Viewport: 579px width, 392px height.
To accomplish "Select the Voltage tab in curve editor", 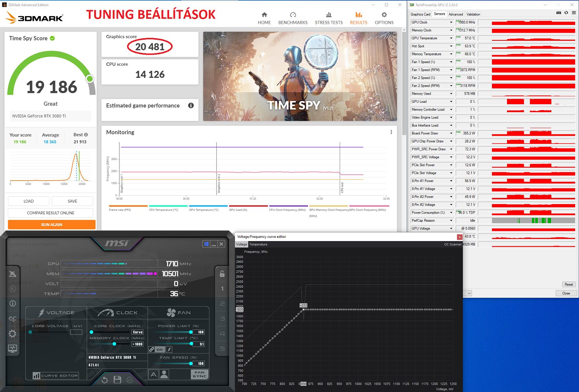I will pyautogui.click(x=241, y=244).
